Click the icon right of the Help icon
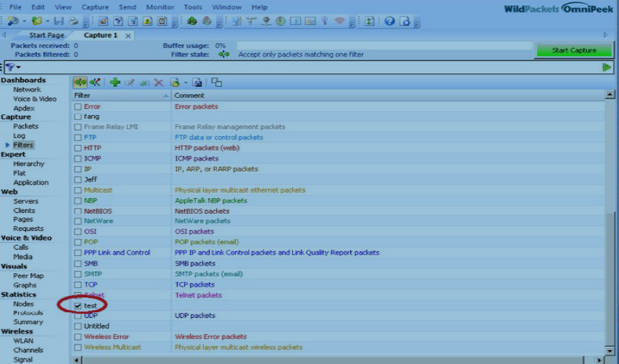Viewport: 619px width, 364px height. click(404, 21)
